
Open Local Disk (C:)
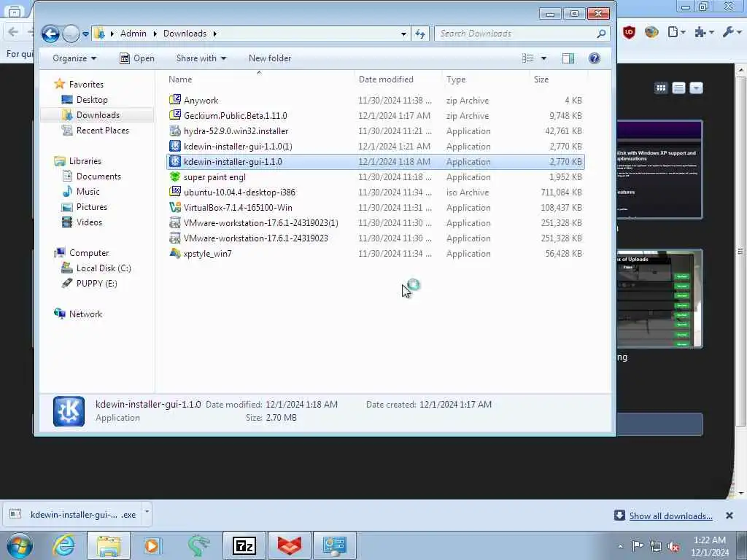pyautogui.click(x=104, y=268)
